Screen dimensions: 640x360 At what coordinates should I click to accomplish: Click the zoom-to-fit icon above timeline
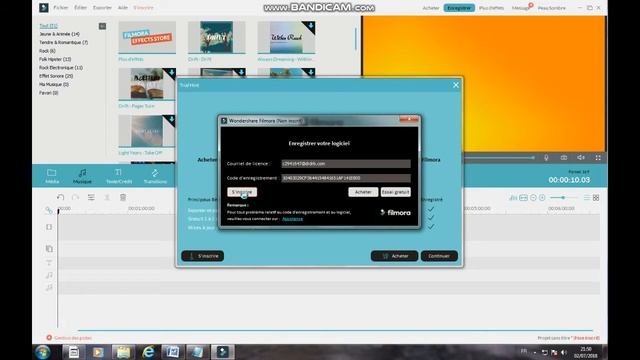pyautogui.click(x=523, y=198)
